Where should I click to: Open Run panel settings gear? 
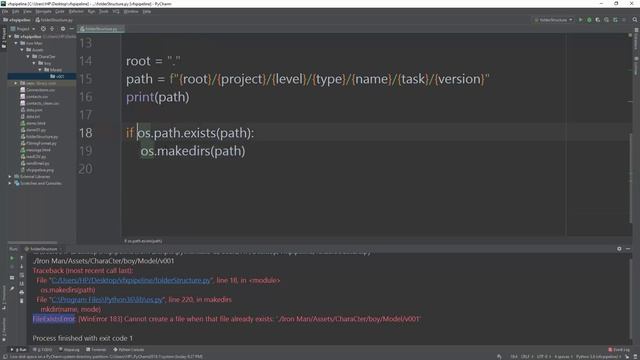pyautogui.click(x=619, y=249)
